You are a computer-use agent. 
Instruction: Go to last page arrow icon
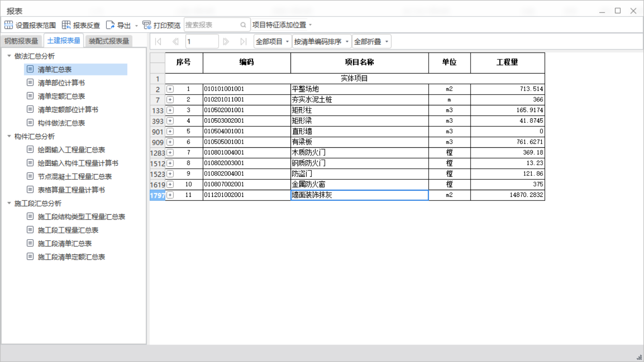(243, 42)
